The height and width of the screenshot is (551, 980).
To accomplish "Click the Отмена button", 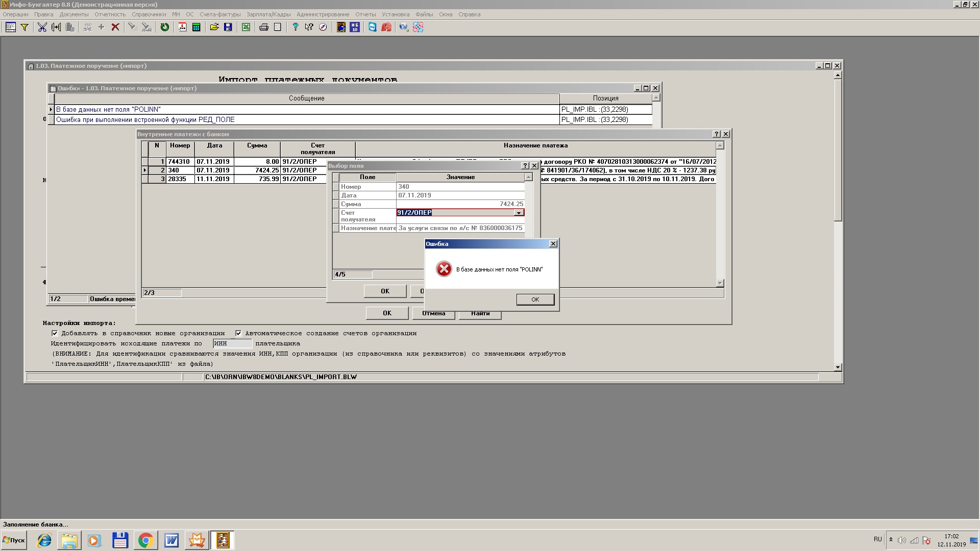I will (433, 314).
